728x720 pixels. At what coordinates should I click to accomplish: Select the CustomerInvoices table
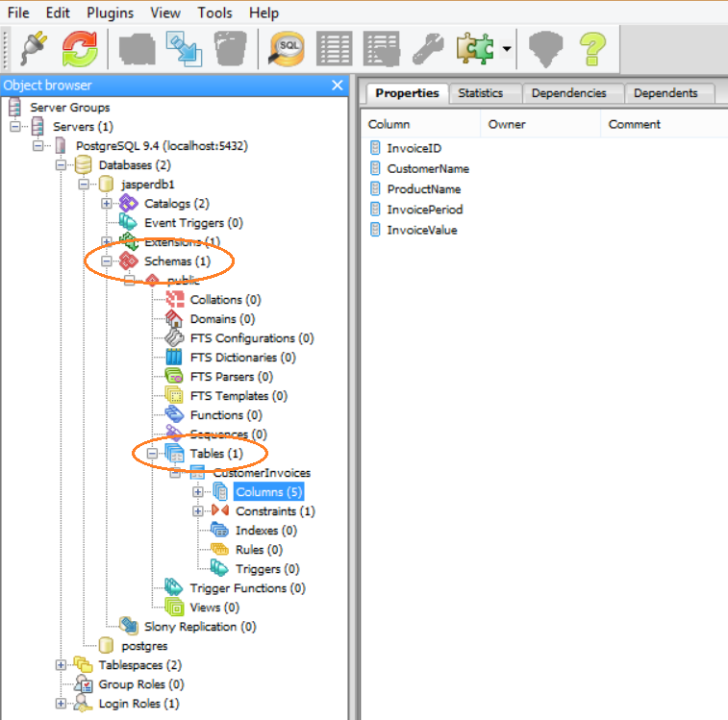point(262,473)
